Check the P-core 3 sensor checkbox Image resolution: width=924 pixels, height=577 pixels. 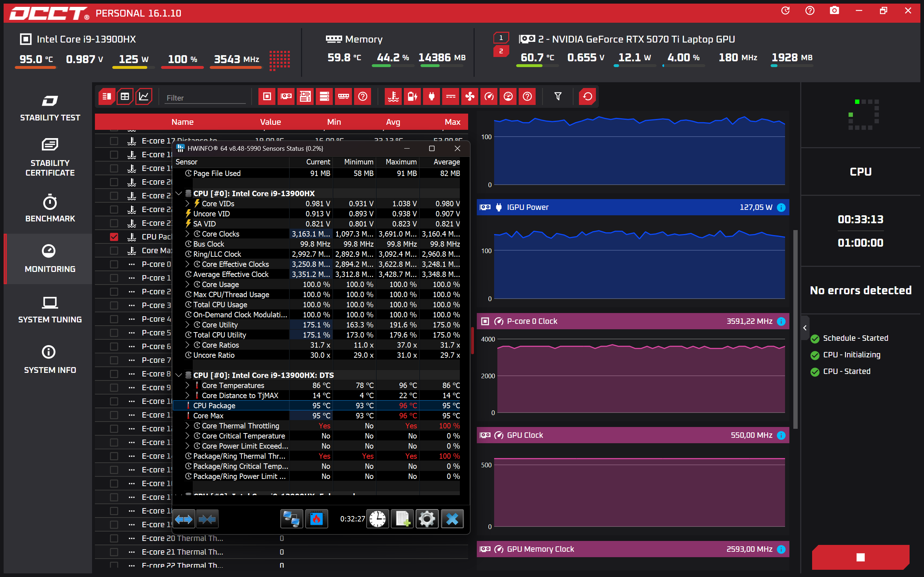(x=114, y=305)
